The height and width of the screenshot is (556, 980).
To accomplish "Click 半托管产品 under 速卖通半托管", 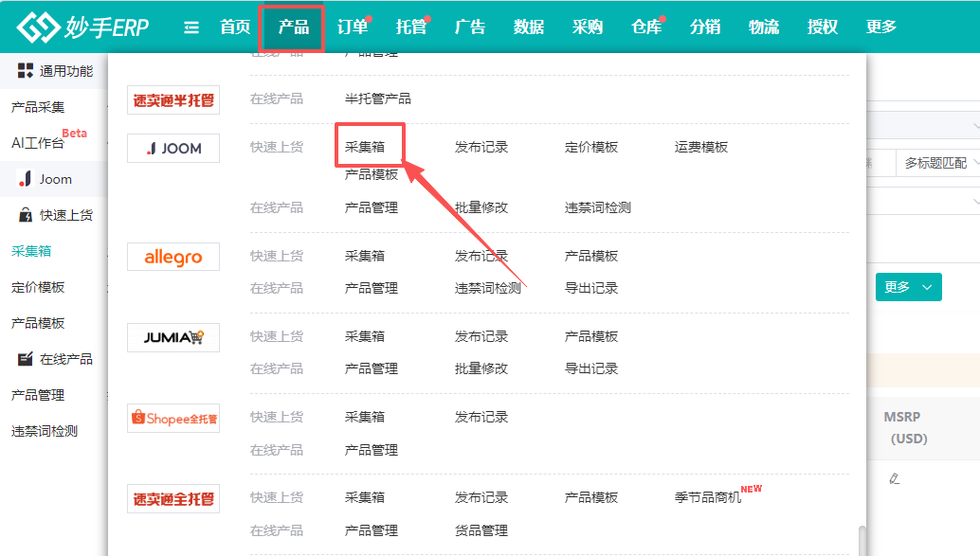I will point(378,99).
